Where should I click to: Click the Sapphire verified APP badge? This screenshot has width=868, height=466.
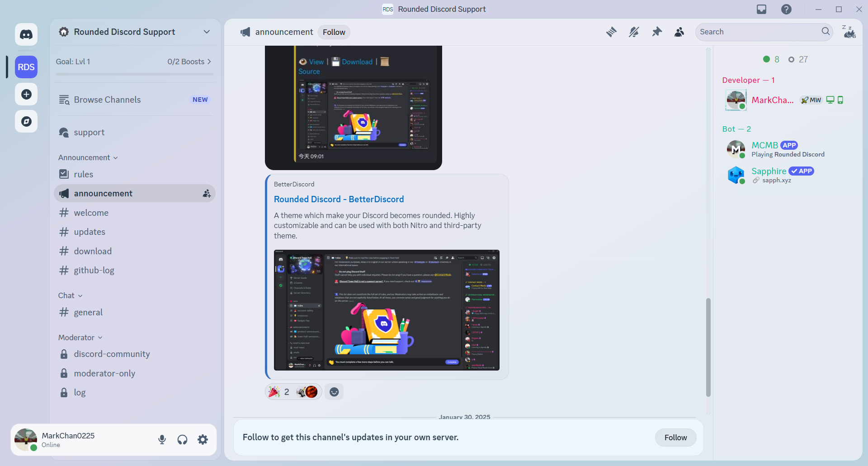pyautogui.click(x=801, y=171)
